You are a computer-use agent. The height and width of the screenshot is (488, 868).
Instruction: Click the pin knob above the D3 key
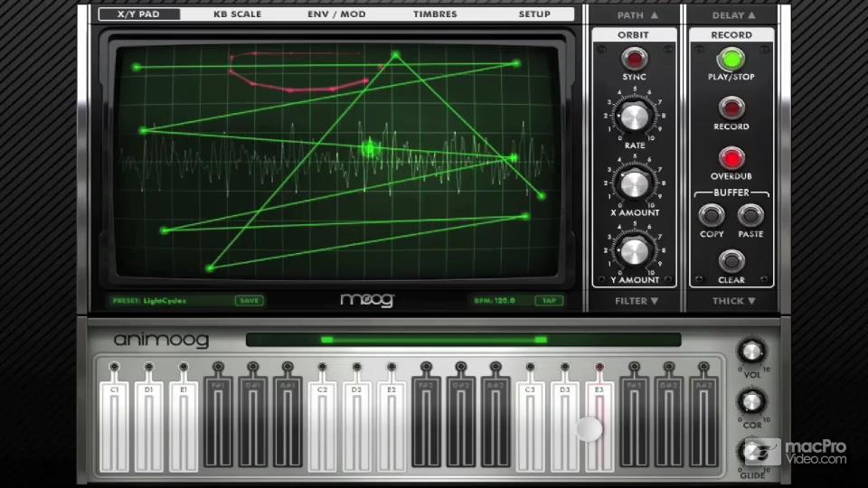(564, 366)
